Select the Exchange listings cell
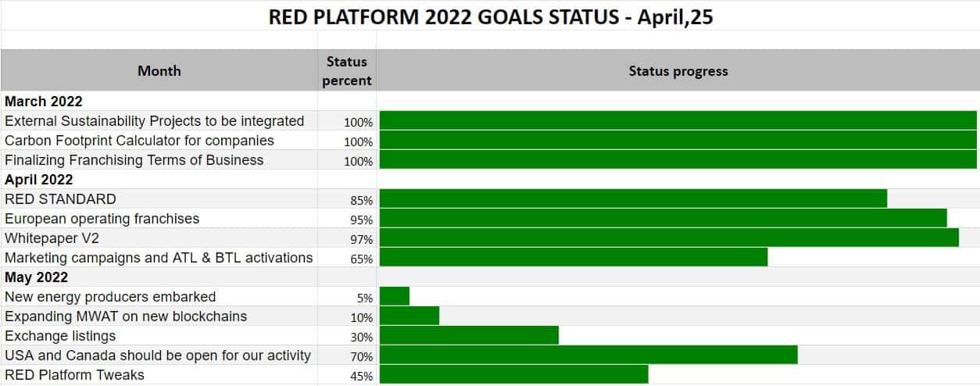Screen dimensions: 980x386 coord(60,336)
